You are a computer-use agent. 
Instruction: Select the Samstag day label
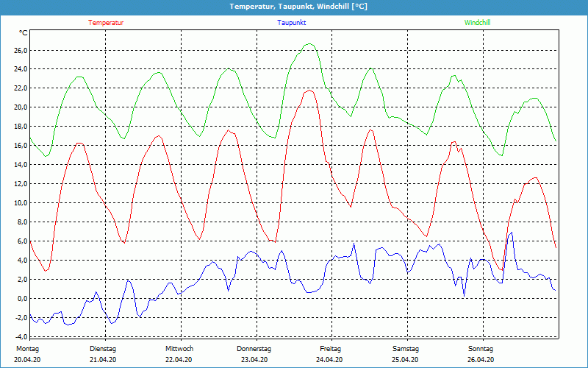coord(406,349)
